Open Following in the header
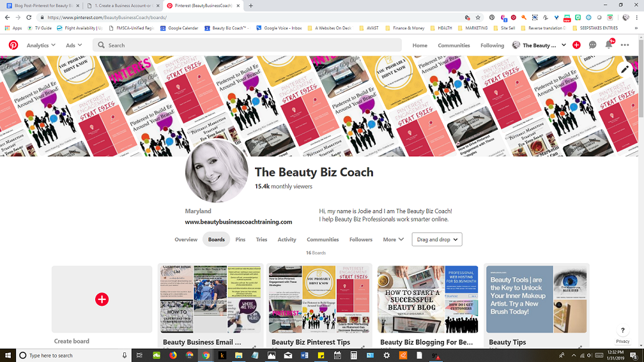 click(x=492, y=45)
